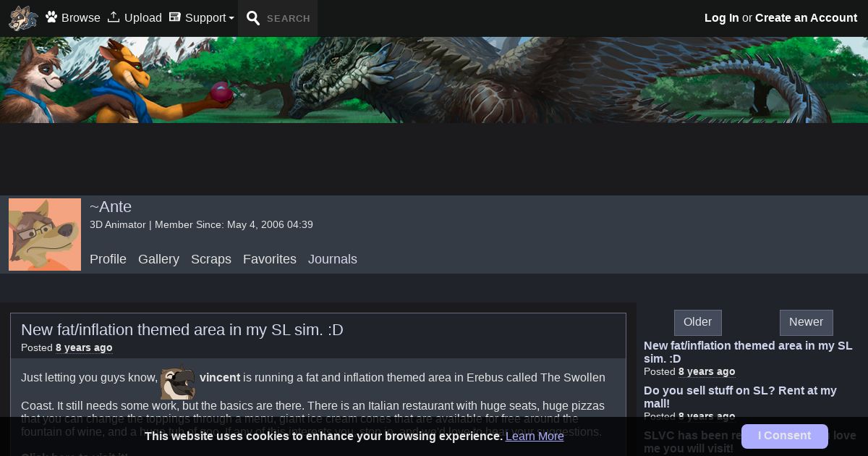The width and height of the screenshot is (868, 456).
Task: Open the Favorites tab
Action: (x=270, y=259)
